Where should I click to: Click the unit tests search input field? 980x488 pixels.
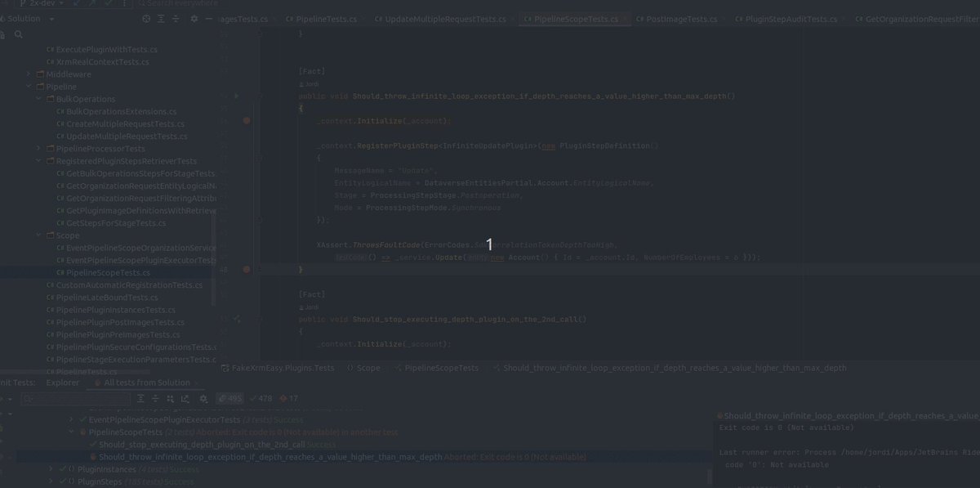(x=75, y=399)
